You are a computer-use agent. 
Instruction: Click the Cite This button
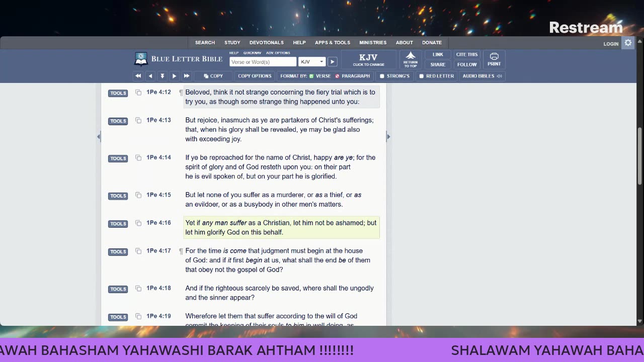[x=467, y=54]
